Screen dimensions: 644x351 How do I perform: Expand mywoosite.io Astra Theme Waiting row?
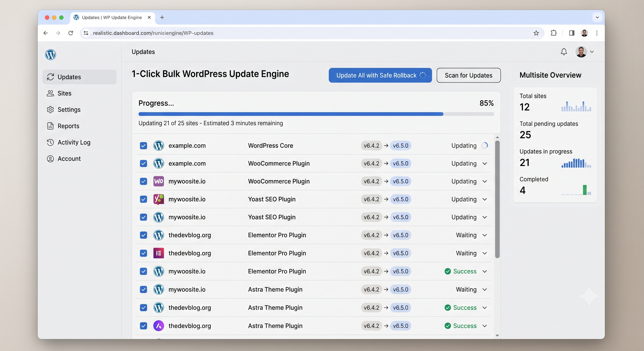[x=485, y=289]
